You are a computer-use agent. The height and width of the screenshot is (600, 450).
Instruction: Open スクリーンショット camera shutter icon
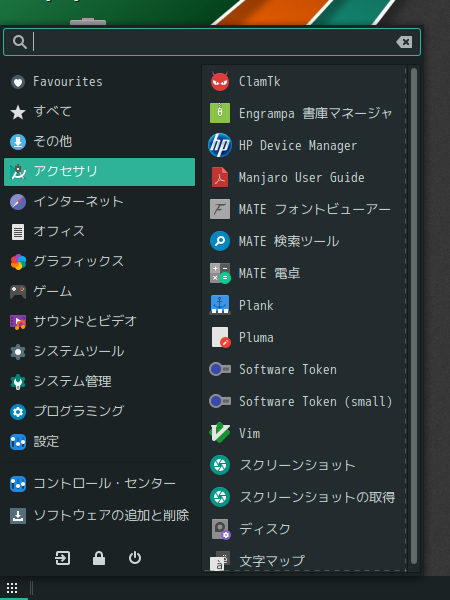pos(220,465)
